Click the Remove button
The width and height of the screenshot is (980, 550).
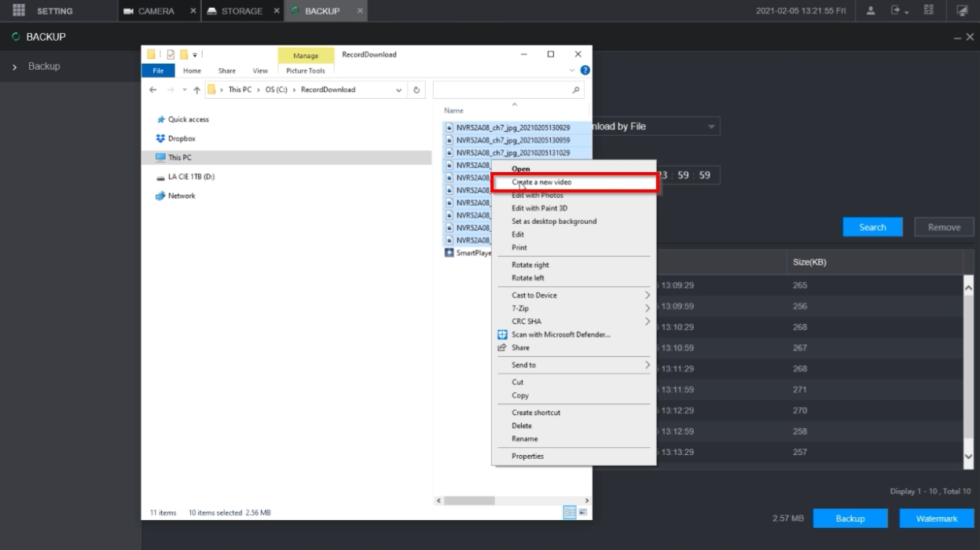coord(944,227)
